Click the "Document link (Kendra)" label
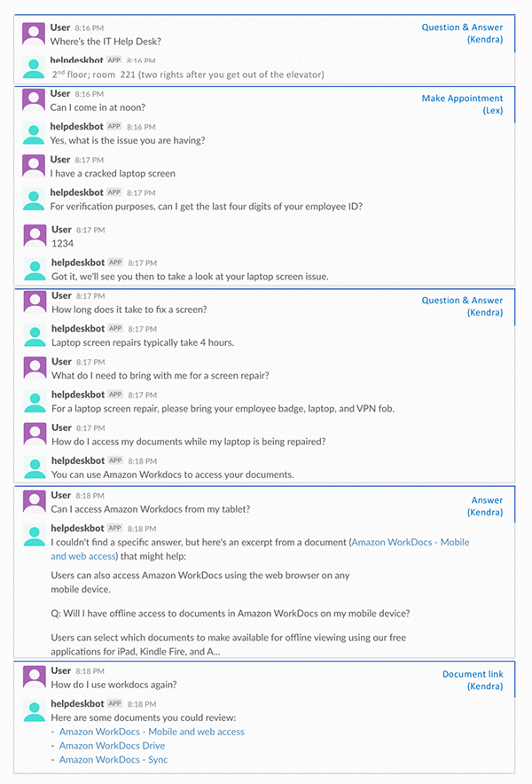 point(473,680)
